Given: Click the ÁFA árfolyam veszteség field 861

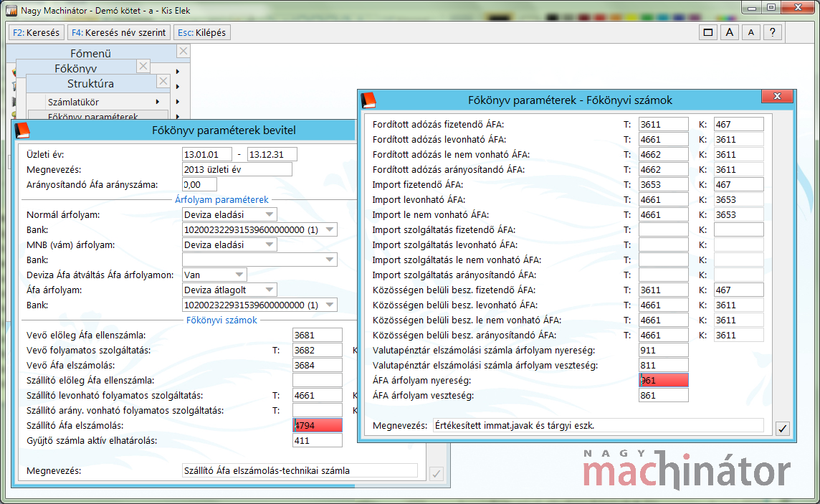Looking at the screenshot, I should (x=664, y=395).
